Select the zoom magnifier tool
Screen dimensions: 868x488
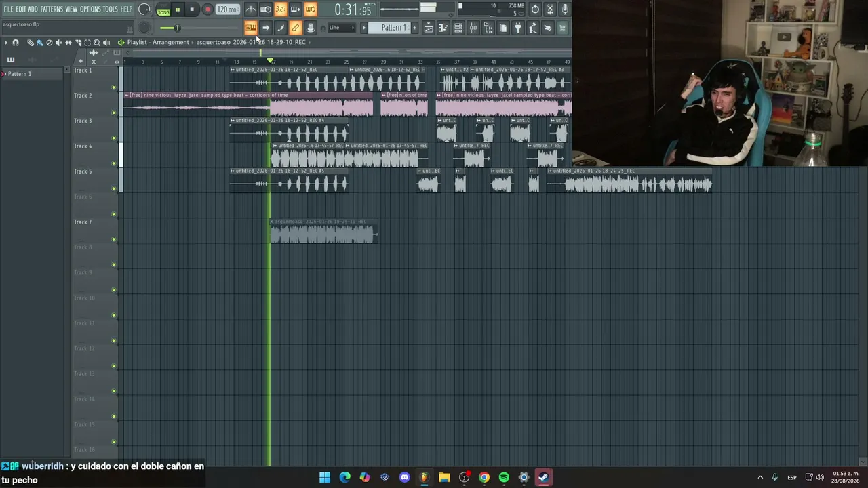(97, 43)
